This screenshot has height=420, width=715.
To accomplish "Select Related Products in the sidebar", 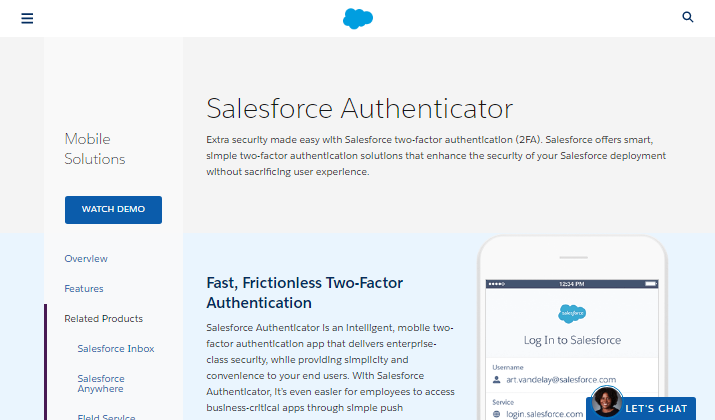I will tap(104, 319).
